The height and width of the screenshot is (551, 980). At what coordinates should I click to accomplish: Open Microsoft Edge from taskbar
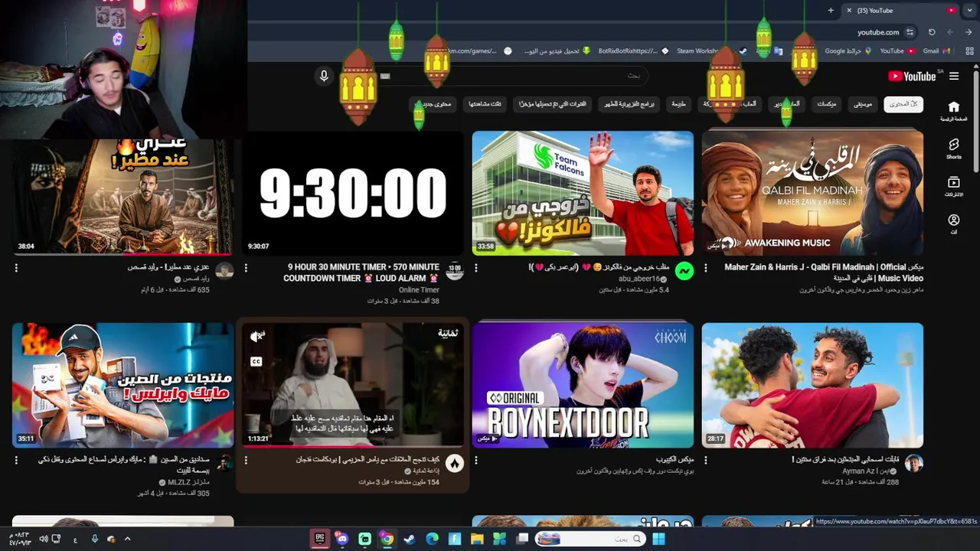433,539
